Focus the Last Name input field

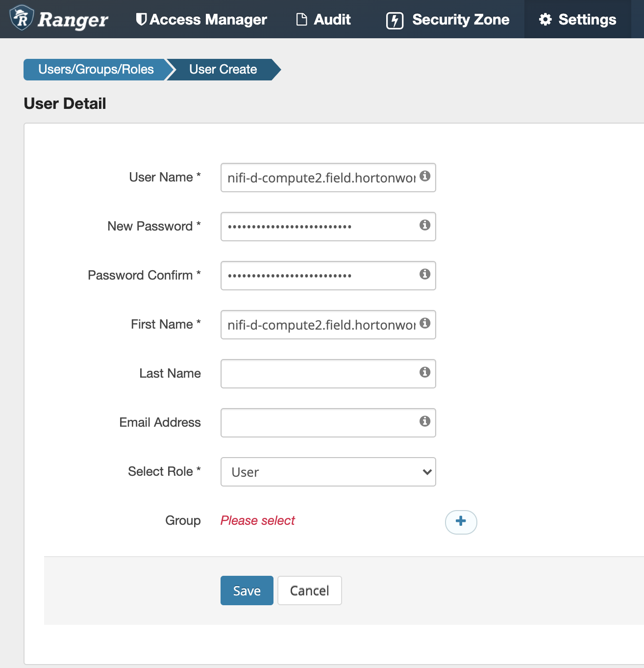click(319, 374)
